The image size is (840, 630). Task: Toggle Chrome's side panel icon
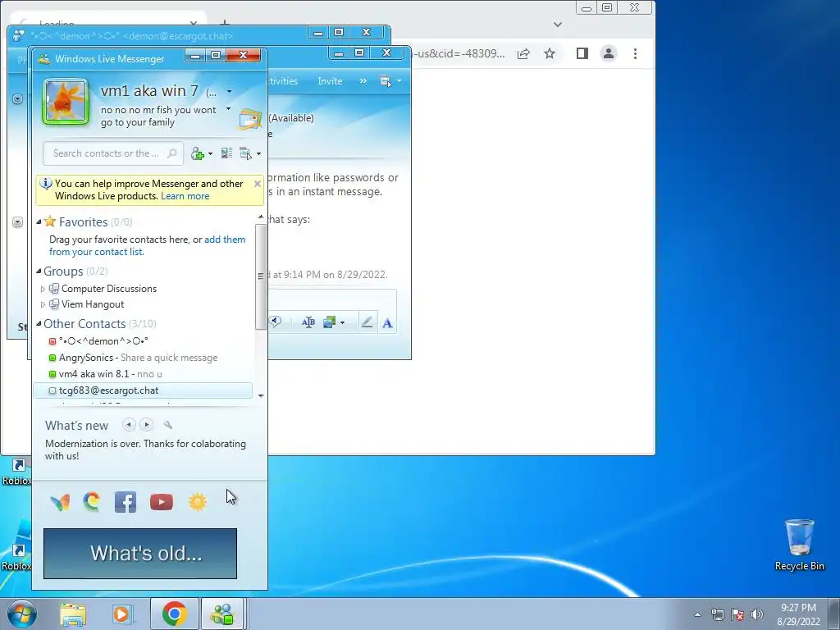coord(582,53)
